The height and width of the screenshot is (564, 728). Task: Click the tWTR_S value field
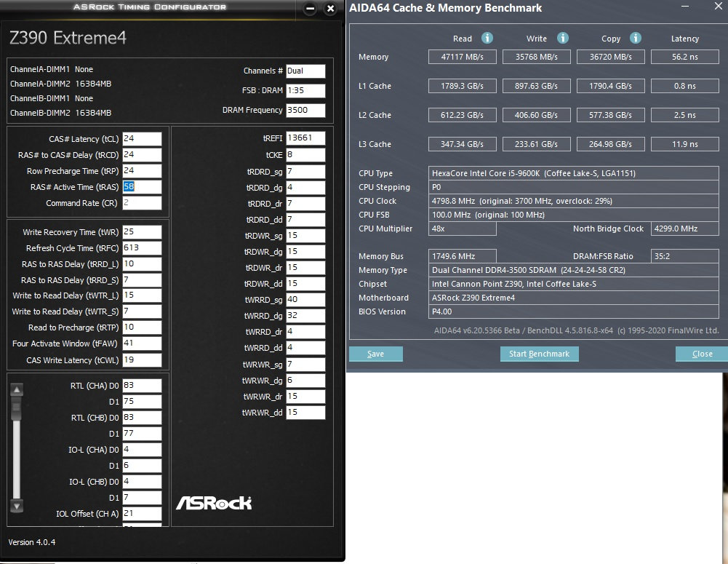[142, 311]
